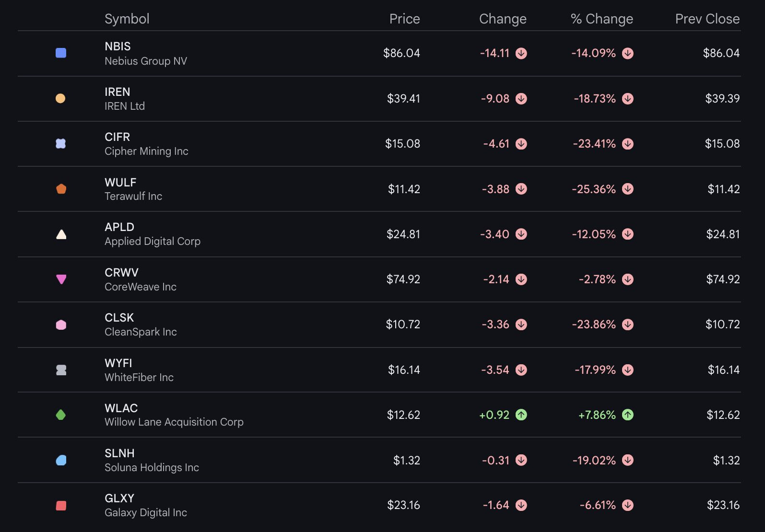The image size is (765, 532).
Task: Select the Galaxy Digital Inc price $23.16
Action: pyautogui.click(x=403, y=505)
